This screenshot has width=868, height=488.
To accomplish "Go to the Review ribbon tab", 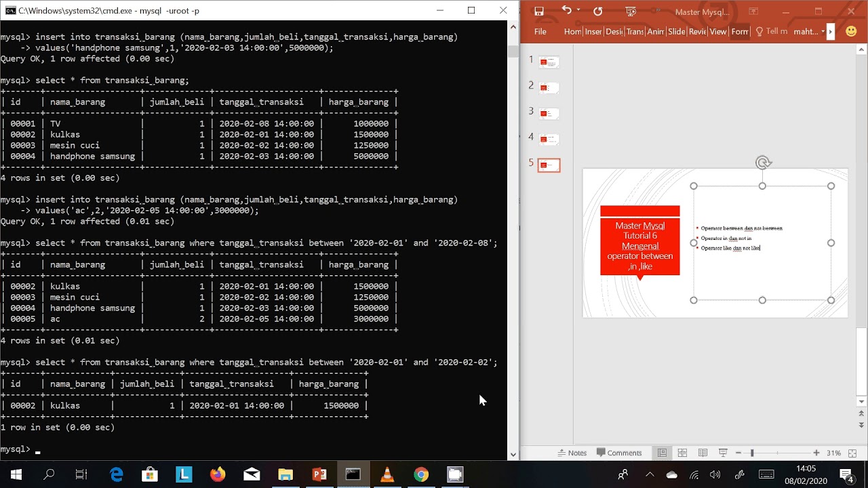I will [698, 32].
